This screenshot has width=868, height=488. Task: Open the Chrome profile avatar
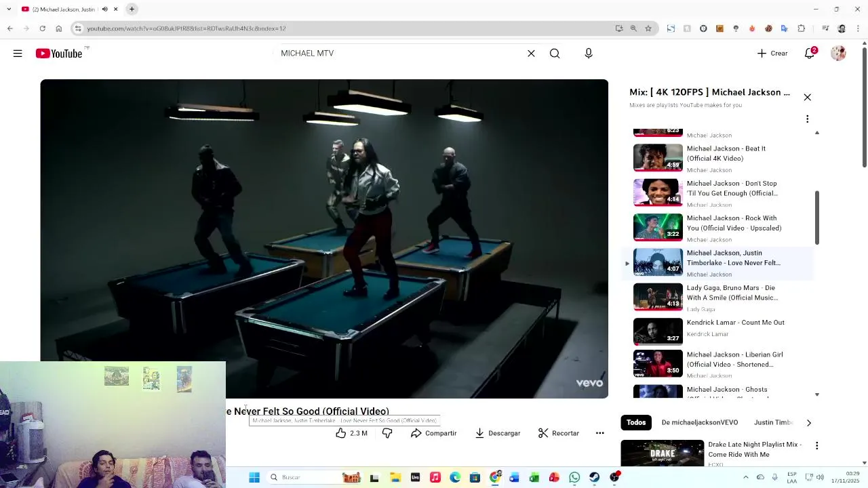[842, 28]
